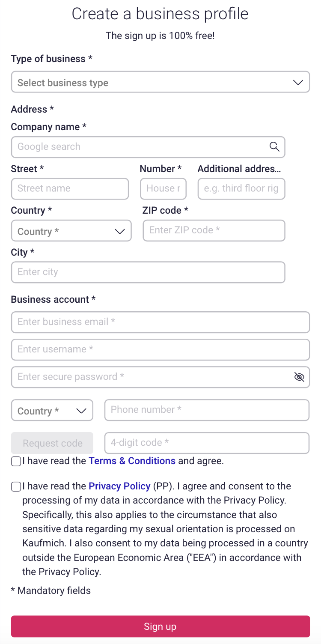Open the phone Country code dropdown
The height and width of the screenshot is (644, 321).
pos(52,410)
